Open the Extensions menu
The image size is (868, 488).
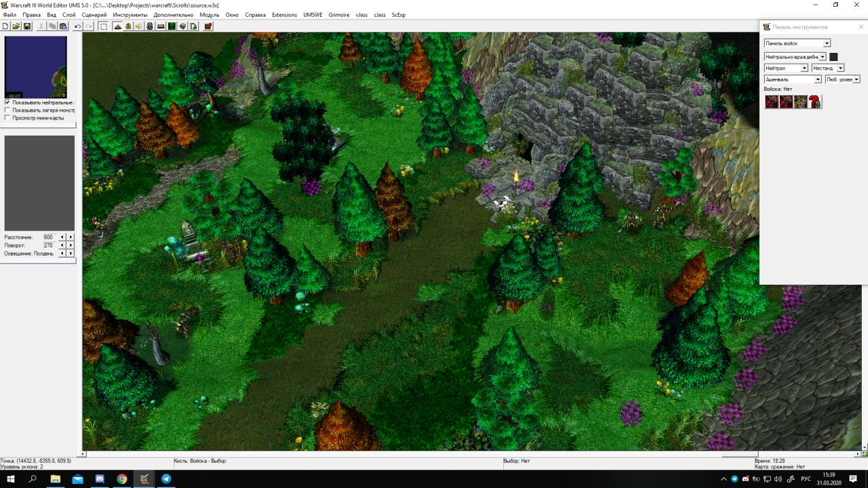click(x=285, y=15)
